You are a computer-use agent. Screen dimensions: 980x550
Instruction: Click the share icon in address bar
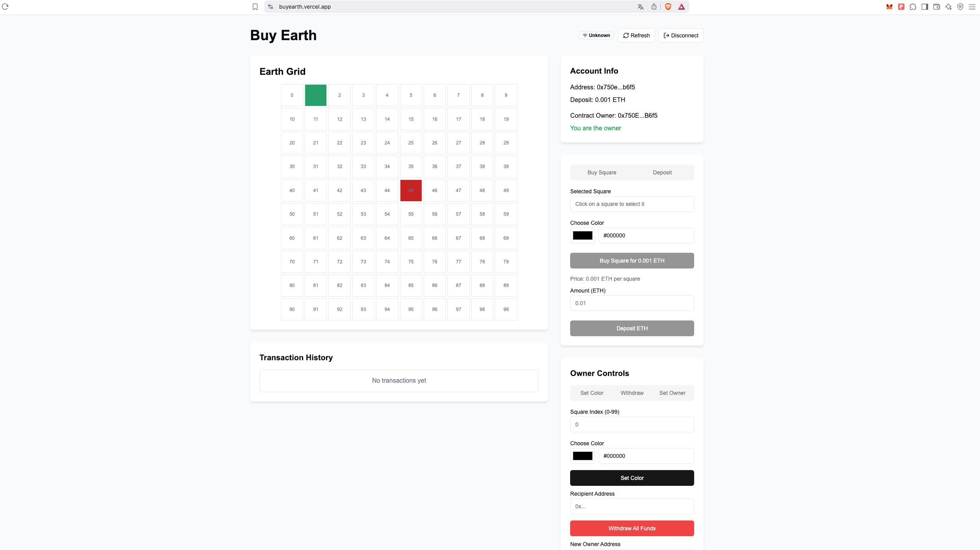[x=654, y=7]
